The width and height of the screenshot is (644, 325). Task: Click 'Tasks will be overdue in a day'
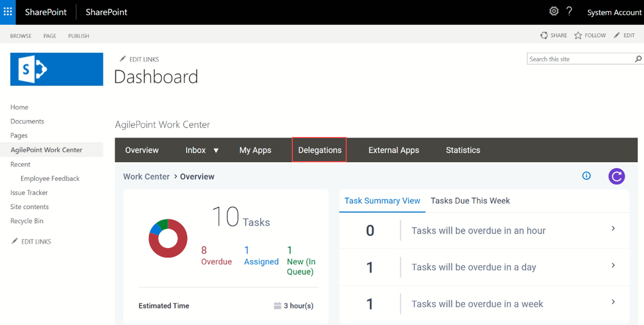474,267
